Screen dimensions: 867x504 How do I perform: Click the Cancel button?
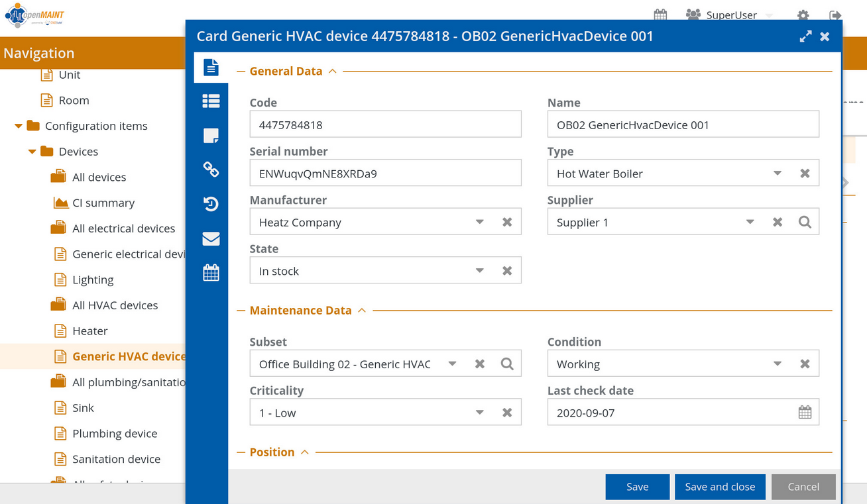(x=803, y=487)
